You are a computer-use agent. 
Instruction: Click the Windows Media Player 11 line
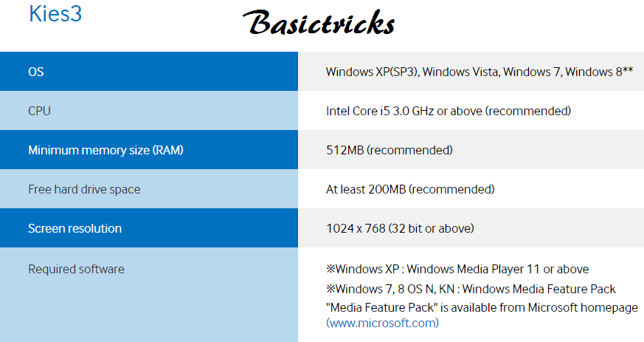(457, 269)
